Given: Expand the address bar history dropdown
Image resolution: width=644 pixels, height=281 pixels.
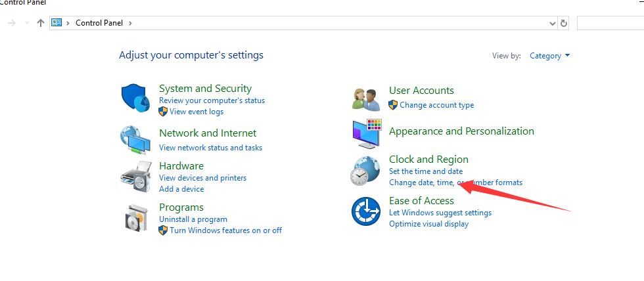Looking at the screenshot, I should [x=552, y=23].
